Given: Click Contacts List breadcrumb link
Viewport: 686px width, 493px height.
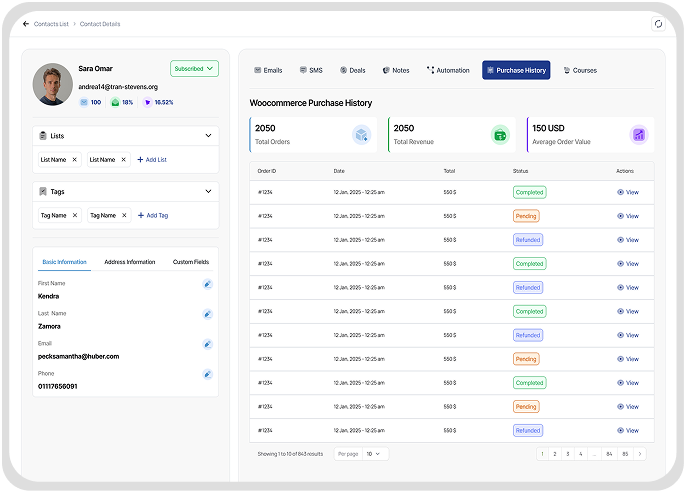Looking at the screenshot, I should [51, 23].
